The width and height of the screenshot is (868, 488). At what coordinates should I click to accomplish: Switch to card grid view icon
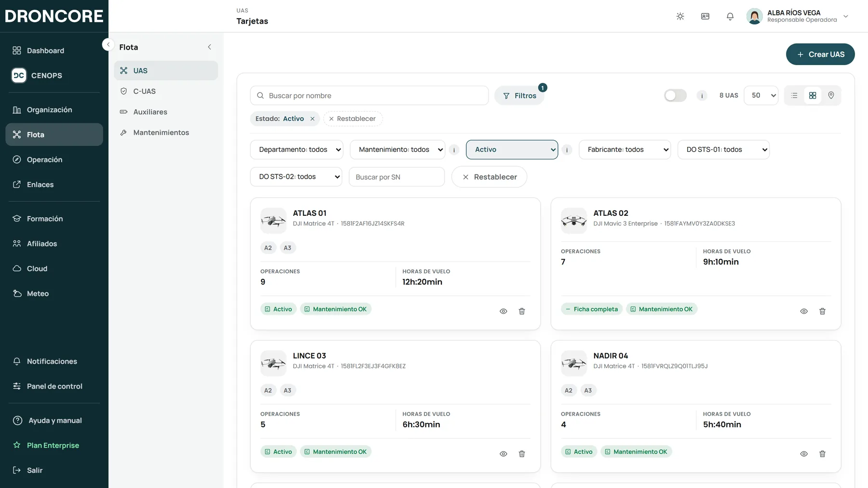[813, 95]
